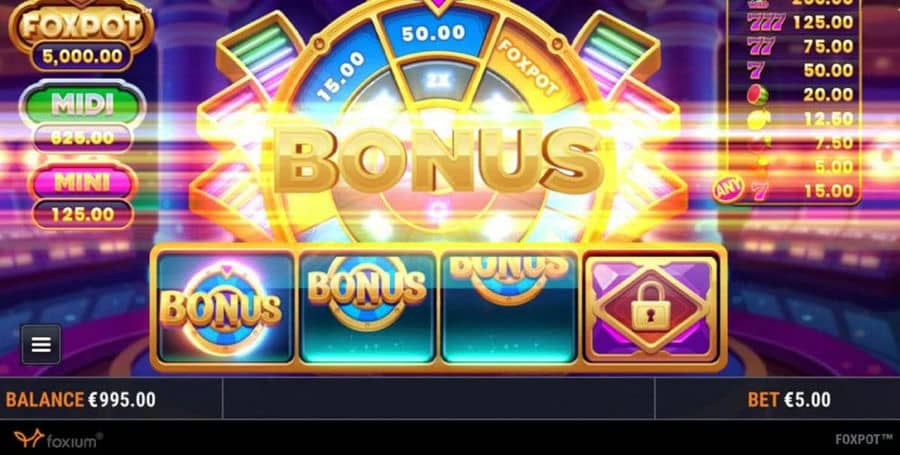900x455 pixels.
Task: Click the Foxium logo
Action: [59, 440]
